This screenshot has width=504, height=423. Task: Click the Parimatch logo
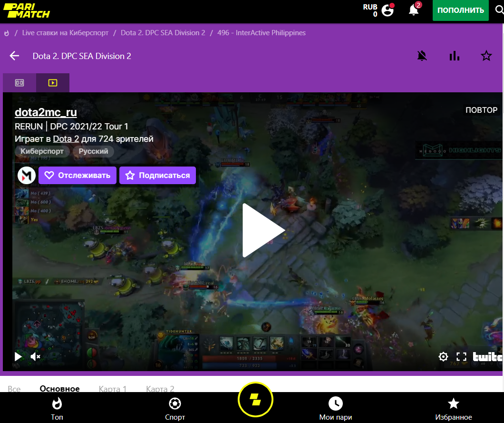pos(26,10)
